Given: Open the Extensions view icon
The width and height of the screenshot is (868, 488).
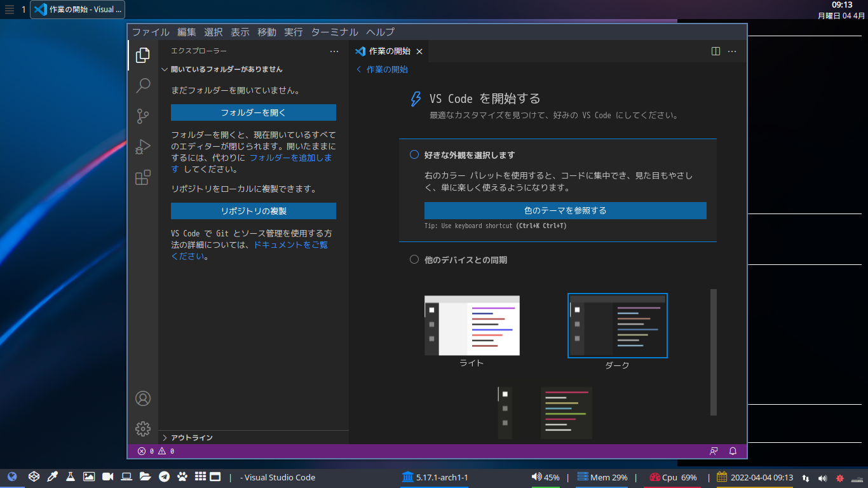Looking at the screenshot, I should click(143, 177).
